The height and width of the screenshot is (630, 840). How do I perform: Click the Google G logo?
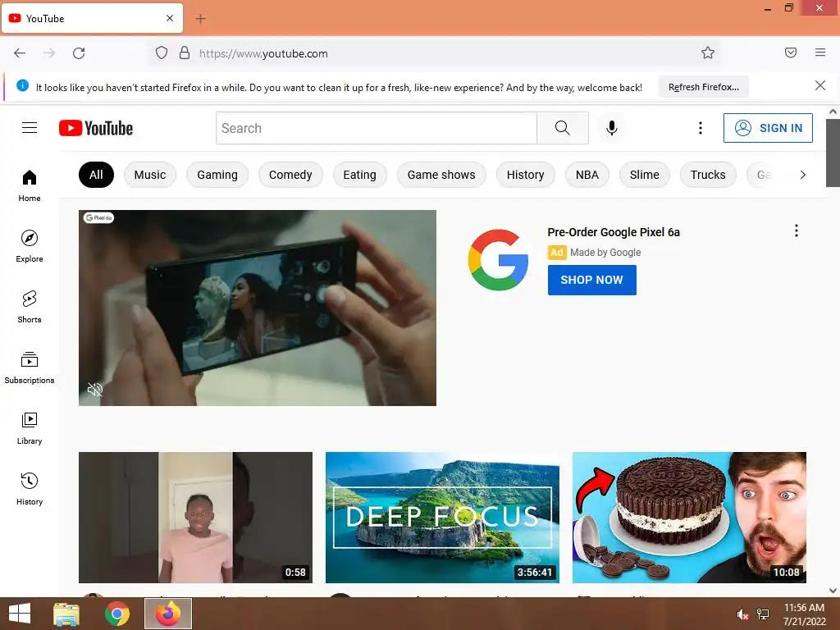tap(498, 260)
